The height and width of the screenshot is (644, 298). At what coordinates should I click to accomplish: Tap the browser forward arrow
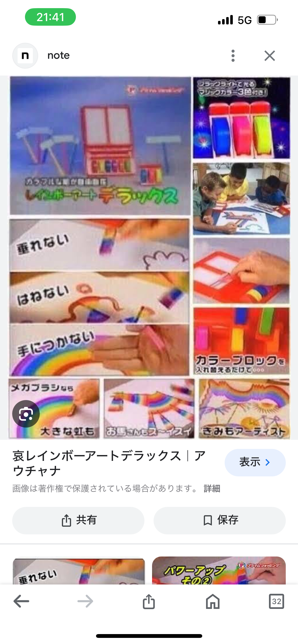coord(85,601)
